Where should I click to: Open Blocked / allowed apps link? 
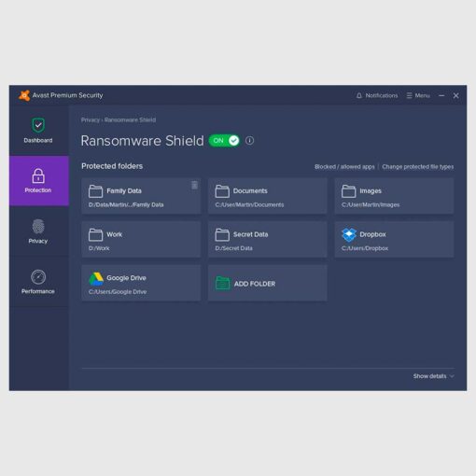tap(344, 167)
